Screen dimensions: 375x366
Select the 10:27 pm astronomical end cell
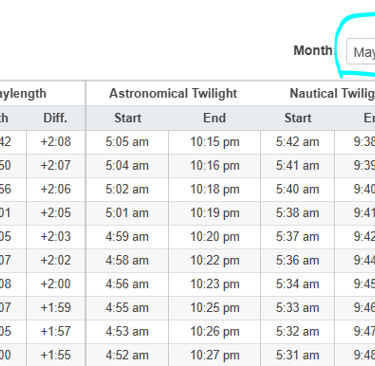(x=215, y=355)
